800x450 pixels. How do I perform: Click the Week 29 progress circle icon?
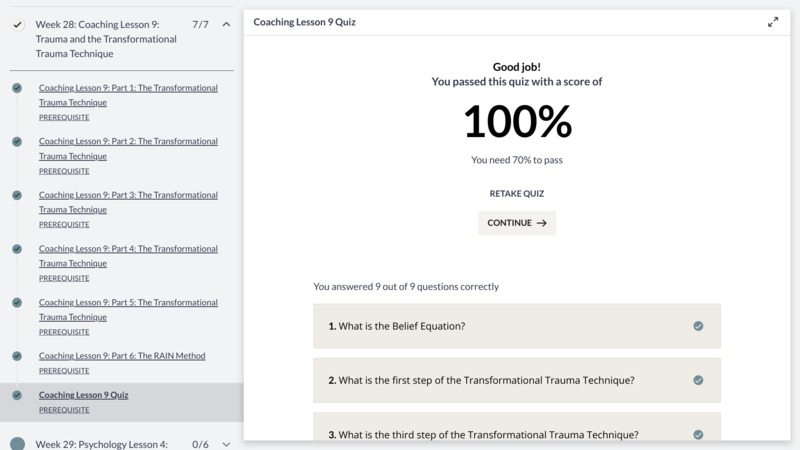click(x=17, y=444)
